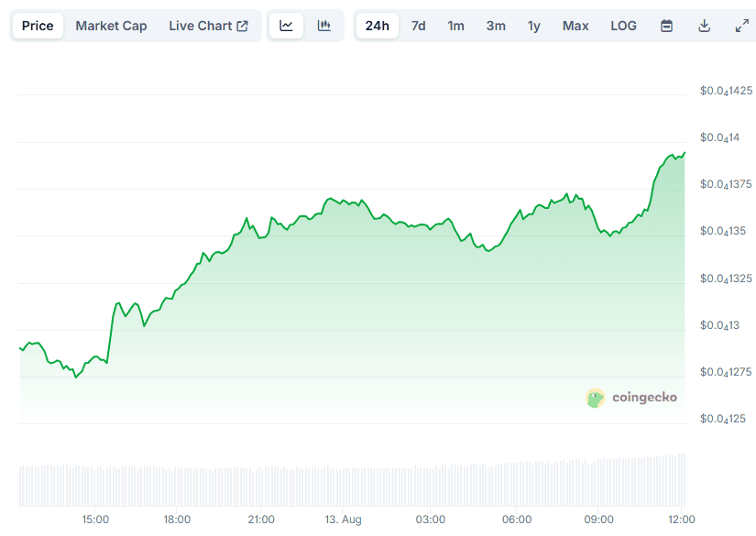Open the Live Chart external link

point(208,26)
